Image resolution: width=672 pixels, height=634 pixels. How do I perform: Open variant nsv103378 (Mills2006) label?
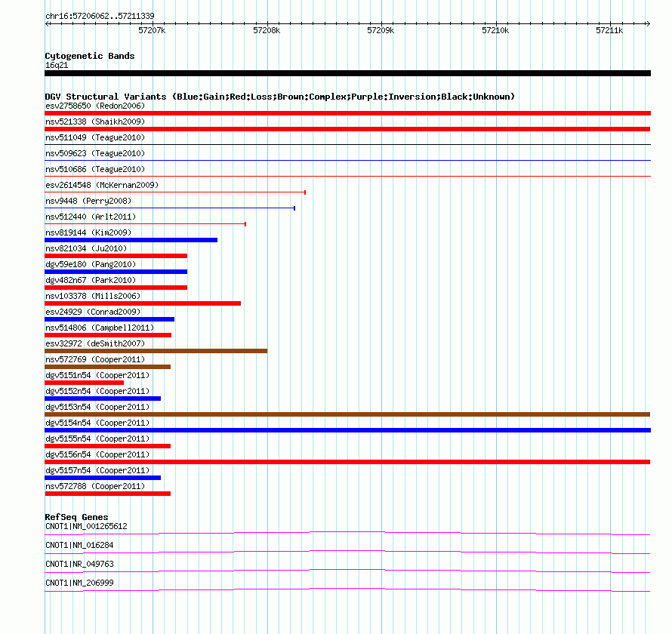tap(93, 296)
